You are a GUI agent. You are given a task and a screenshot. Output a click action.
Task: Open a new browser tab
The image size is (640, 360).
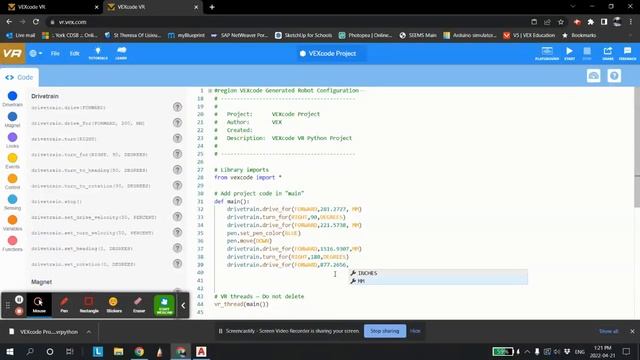pyautogui.click(x=212, y=7)
